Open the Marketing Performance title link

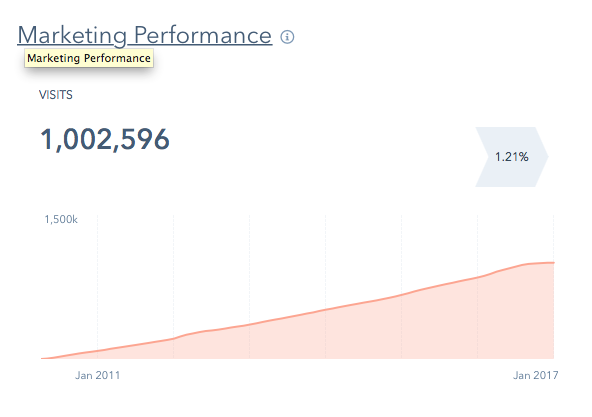145,36
